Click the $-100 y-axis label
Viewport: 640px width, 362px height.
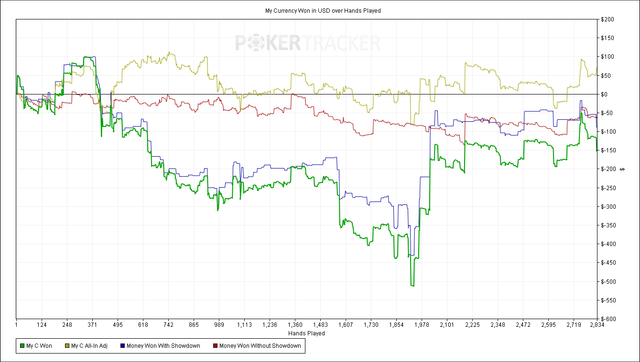click(x=608, y=132)
